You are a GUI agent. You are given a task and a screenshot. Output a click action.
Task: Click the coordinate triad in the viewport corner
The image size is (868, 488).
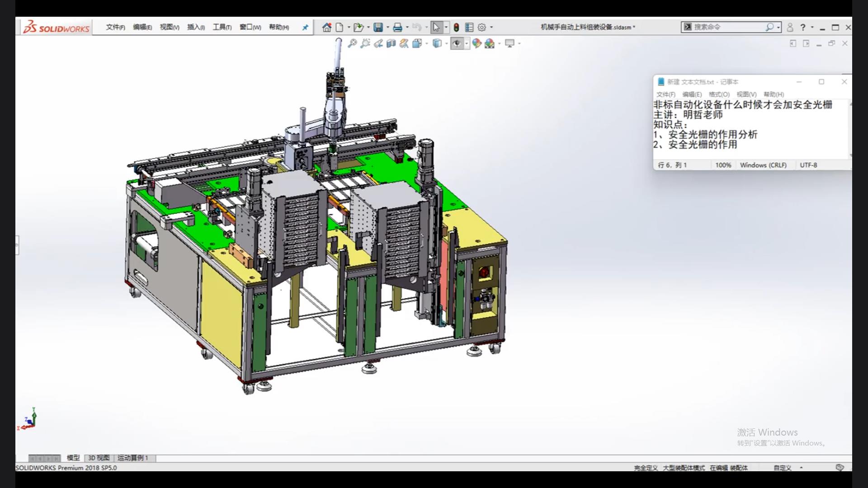[28, 419]
